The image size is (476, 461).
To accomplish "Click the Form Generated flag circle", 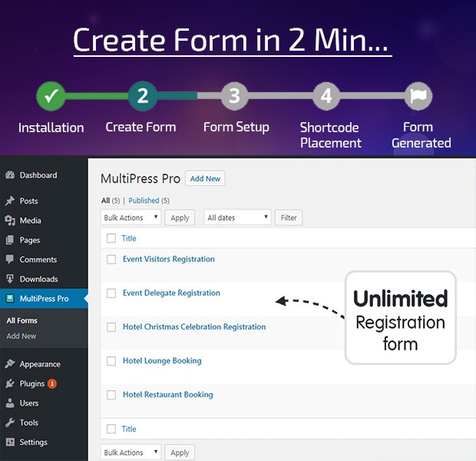I will pyautogui.click(x=418, y=96).
